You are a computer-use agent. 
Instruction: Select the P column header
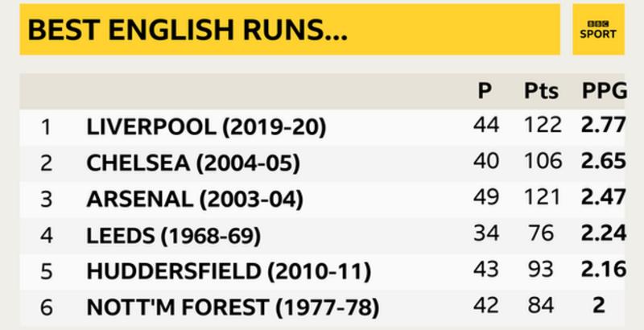tap(484, 91)
